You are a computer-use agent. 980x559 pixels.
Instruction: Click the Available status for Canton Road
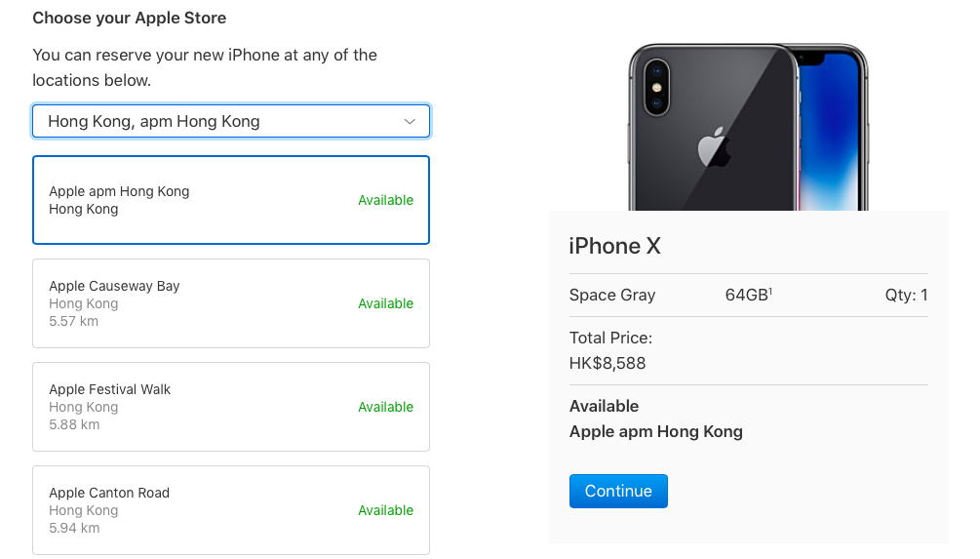385,510
